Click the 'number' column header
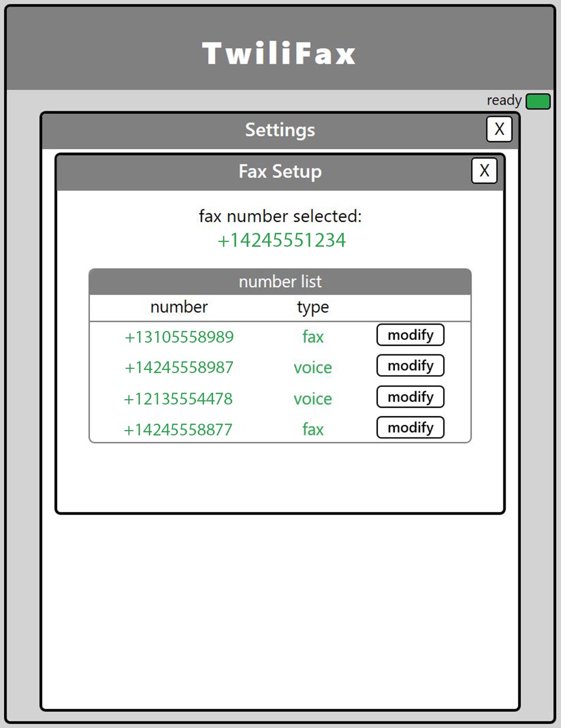 179,307
